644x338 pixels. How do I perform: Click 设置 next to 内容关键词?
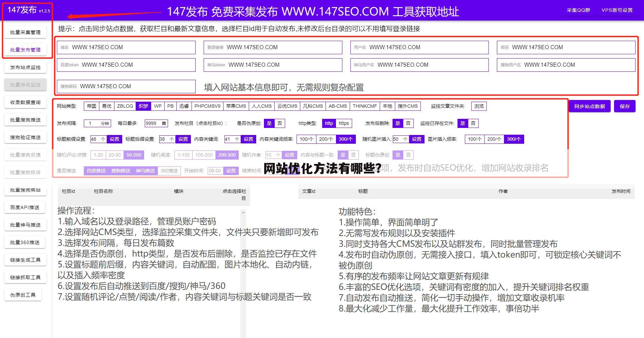tap(248, 139)
